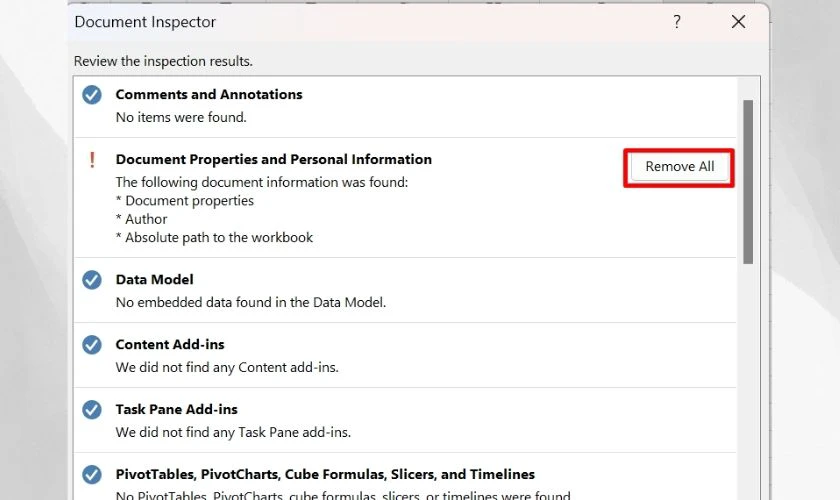The width and height of the screenshot is (840, 500).
Task: Click the checkmark icon beside PivotTables, PivotCharts heading
Action: (x=92, y=474)
